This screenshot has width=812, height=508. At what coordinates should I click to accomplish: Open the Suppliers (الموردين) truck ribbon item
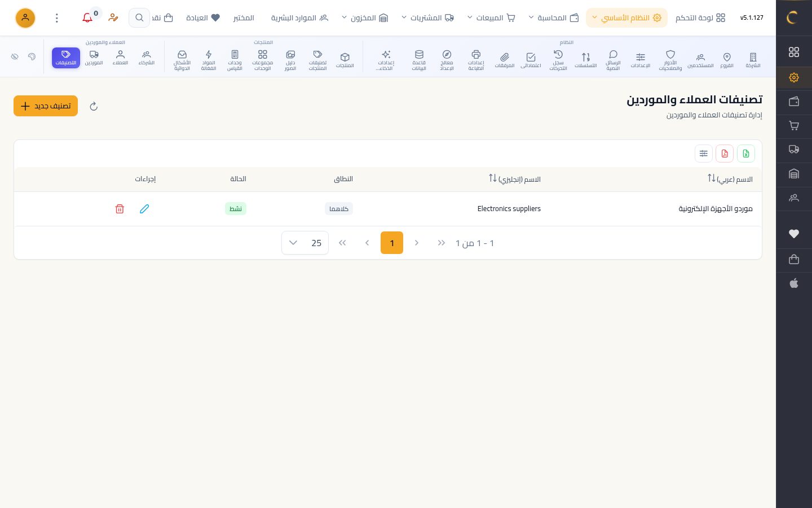coord(94,58)
